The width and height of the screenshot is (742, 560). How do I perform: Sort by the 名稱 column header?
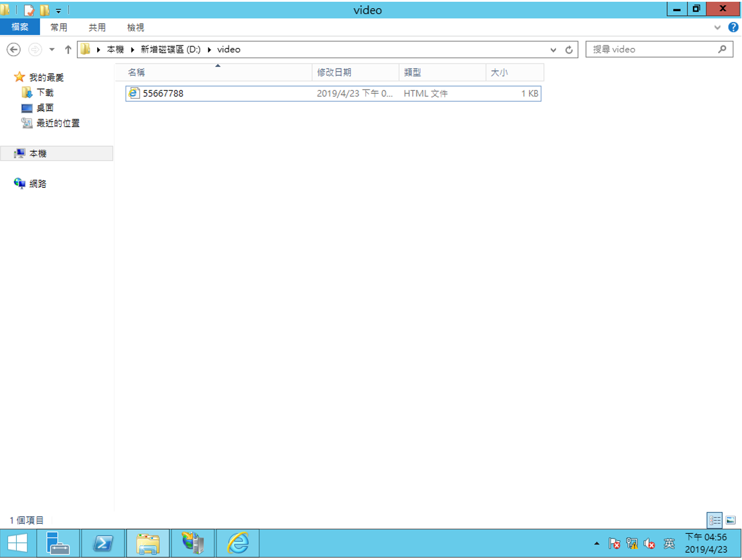pyautogui.click(x=213, y=72)
